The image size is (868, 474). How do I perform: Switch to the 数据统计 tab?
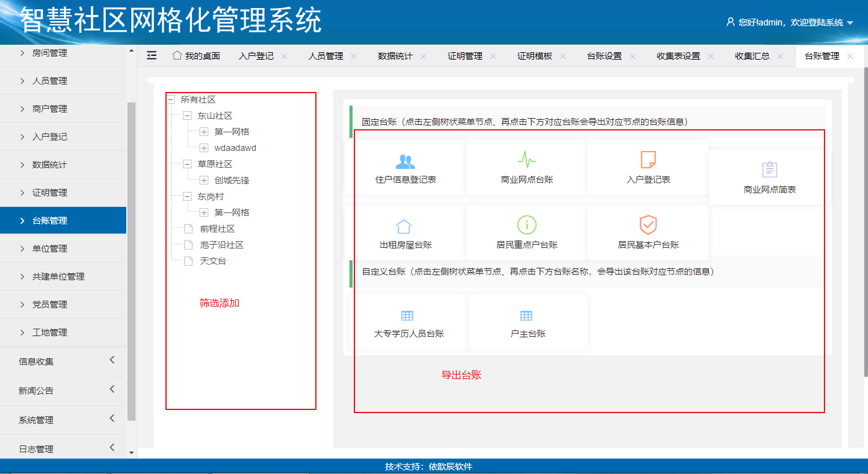[x=395, y=56]
